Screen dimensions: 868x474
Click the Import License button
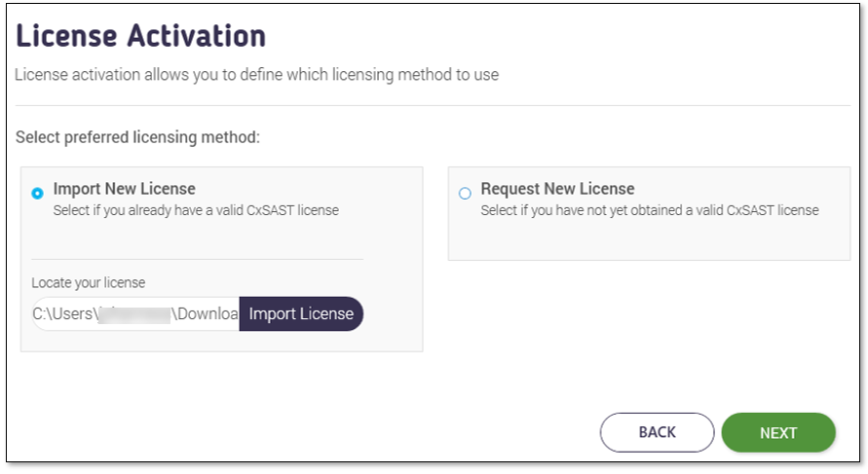point(301,313)
